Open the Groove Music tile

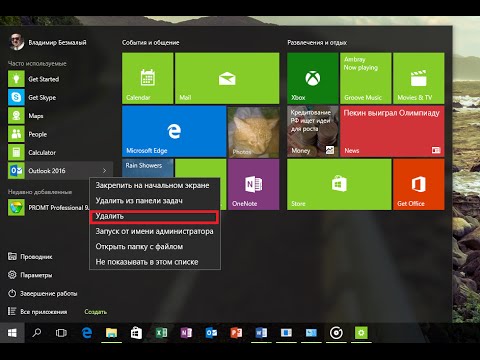tap(366, 78)
